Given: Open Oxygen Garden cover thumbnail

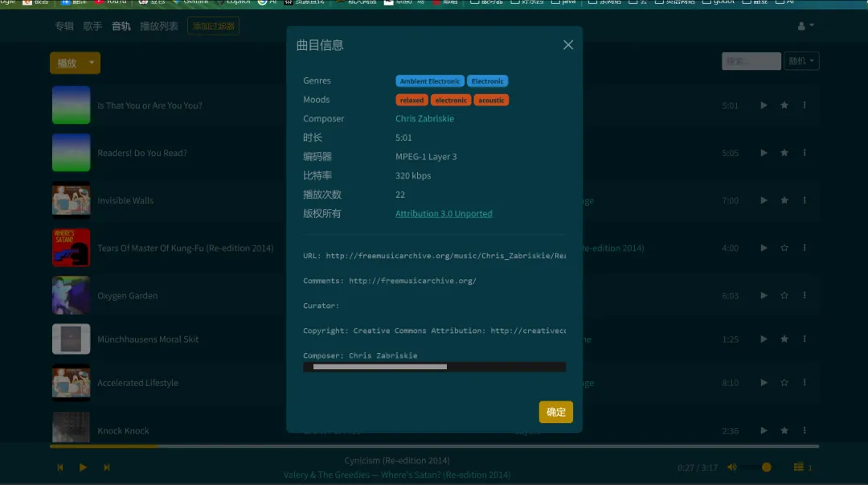Looking at the screenshot, I should coord(71,295).
